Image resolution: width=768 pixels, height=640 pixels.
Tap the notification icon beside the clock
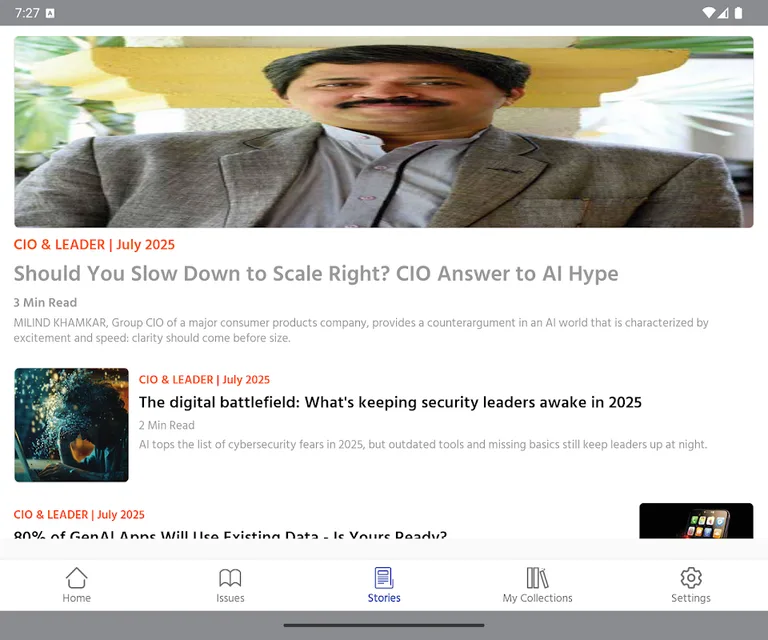click(x=50, y=13)
